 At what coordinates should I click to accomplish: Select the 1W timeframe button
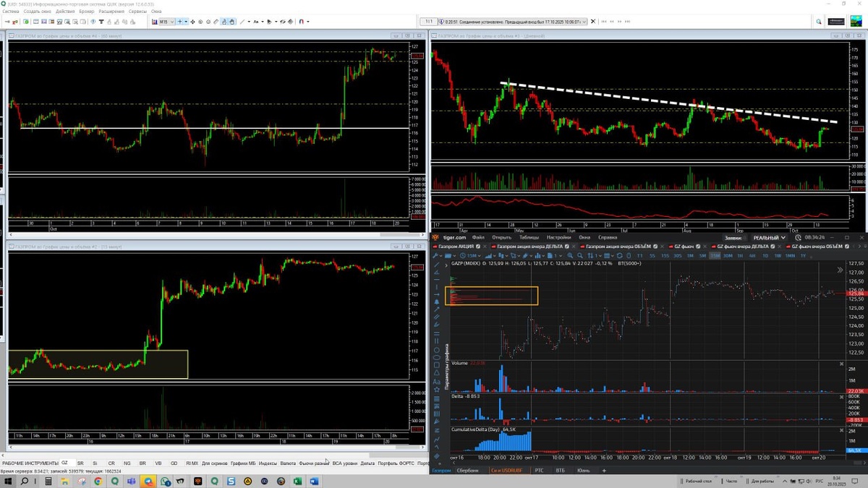point(778,256)
